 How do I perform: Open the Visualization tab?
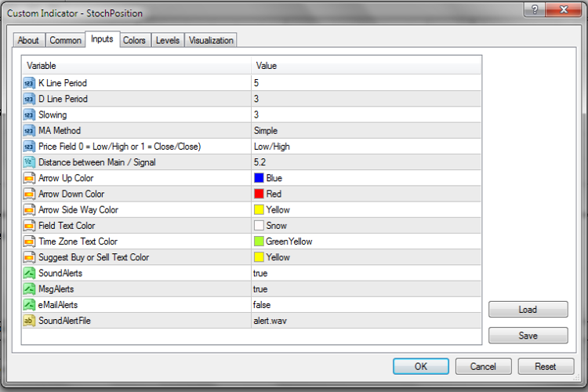(x=211, y=40)
